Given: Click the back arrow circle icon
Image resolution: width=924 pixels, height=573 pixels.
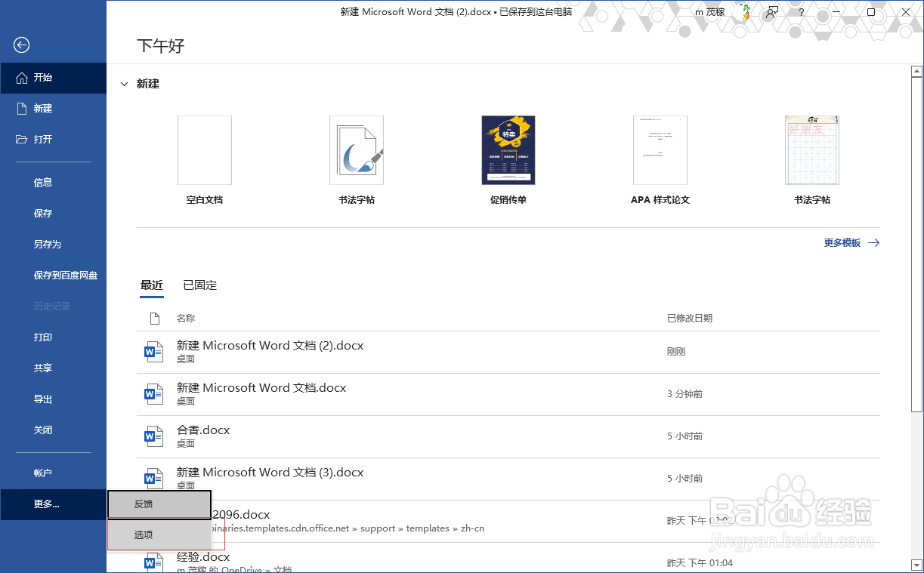Looking at the screenshot, I should click(x=21, y=45).
